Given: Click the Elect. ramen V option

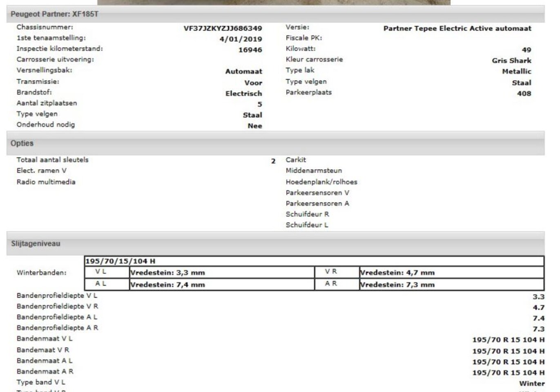Looking at the screenshot, I should [41, 171].
